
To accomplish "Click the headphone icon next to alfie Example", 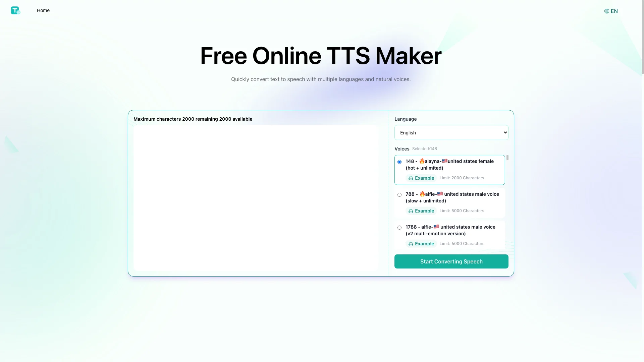I will [411, 210].
